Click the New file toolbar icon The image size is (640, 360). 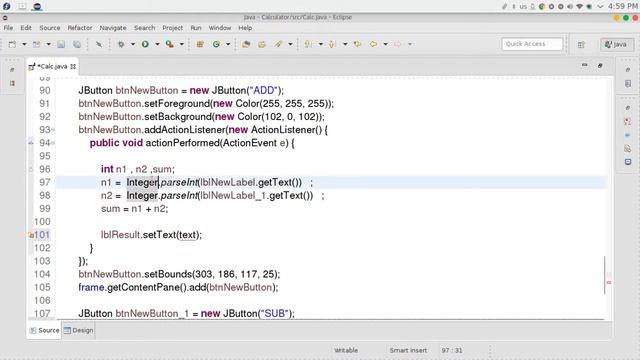pos(12,44)
